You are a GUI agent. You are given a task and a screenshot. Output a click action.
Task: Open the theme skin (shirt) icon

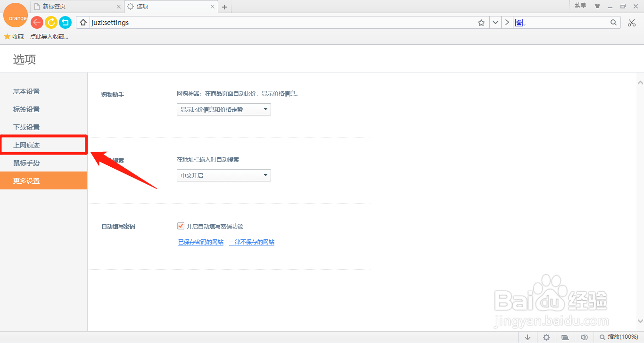click(x=597, y=5)
